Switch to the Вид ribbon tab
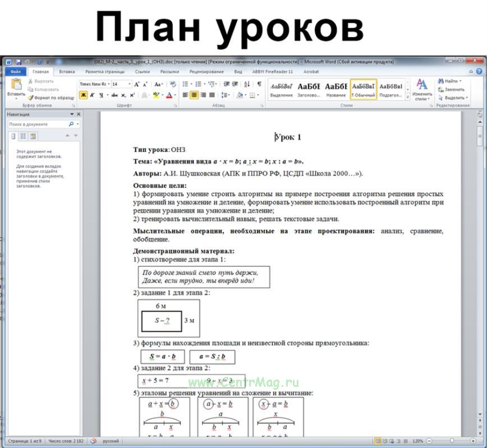This screenshot has height=448, width=487. 238,71
